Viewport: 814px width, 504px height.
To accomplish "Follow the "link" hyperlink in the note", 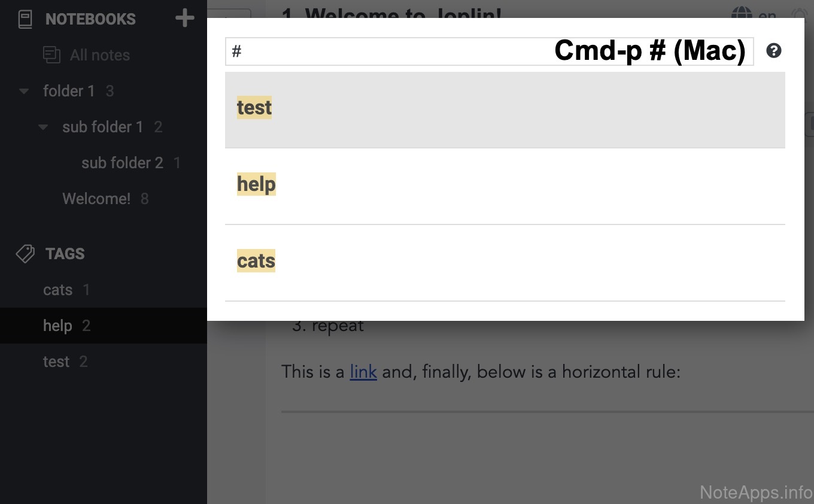I will pos(363,372).
